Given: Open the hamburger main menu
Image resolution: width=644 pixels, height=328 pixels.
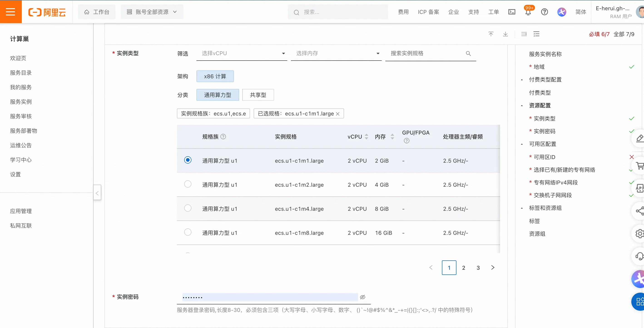Looking at the screenshot, I should pyautogui.click(x=10, y=12).
